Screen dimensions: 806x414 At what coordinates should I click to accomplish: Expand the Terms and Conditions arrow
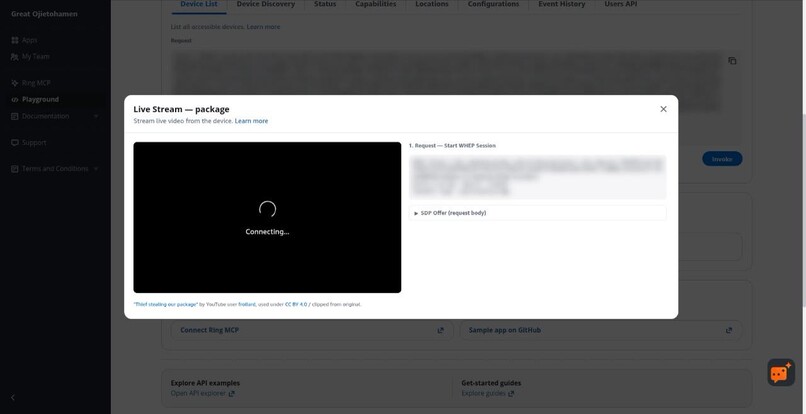click(96, 169)
